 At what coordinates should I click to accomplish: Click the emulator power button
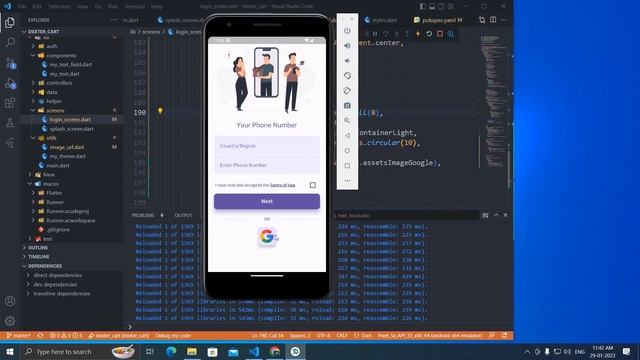coord(347,31)
